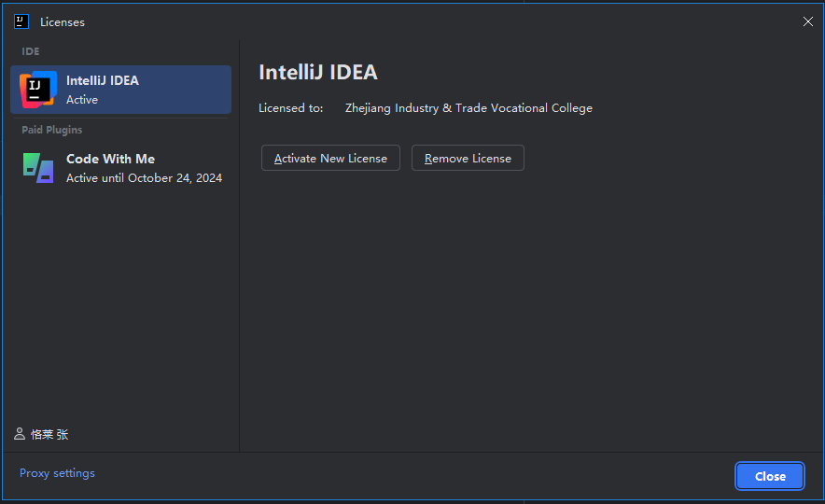Click the Paid Plugins section header
Viewport: 825px width, 504px height.
click(x=52, y=130)
